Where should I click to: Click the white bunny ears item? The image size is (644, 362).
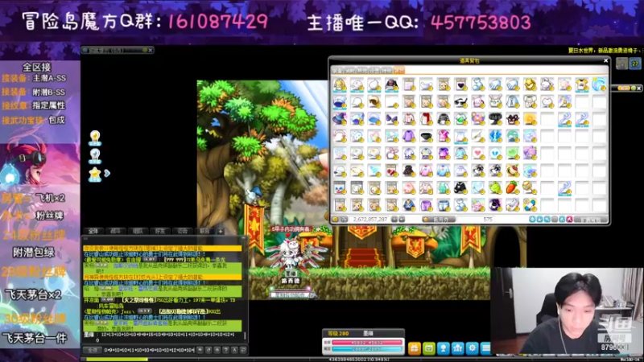point(495,102)
